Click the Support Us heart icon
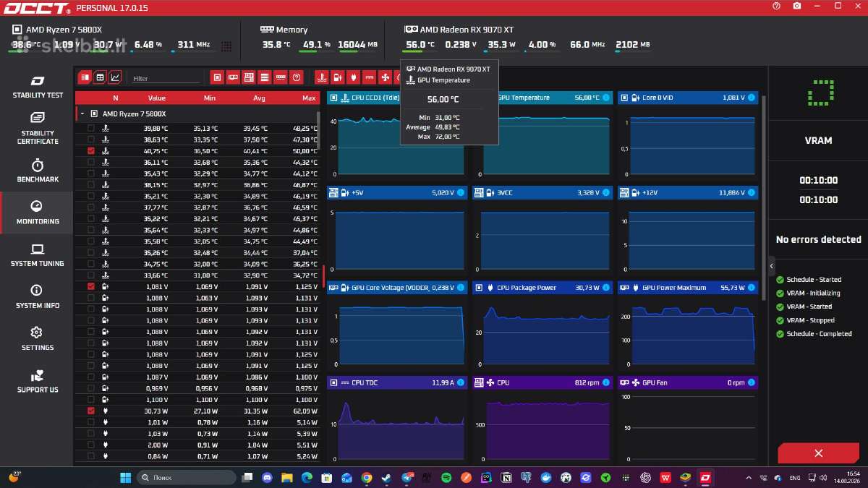The height and width of the screenshot is (488, 868). [x=38, y=376]
